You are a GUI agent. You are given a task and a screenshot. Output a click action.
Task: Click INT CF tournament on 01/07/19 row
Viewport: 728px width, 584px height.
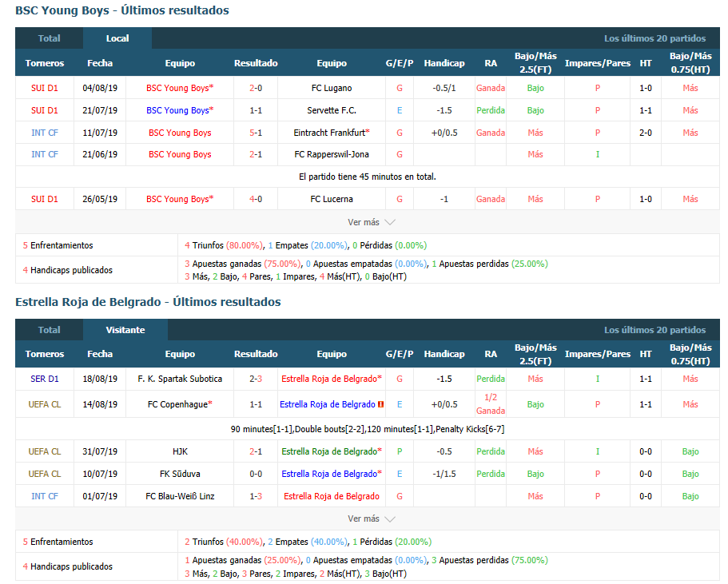45,496
